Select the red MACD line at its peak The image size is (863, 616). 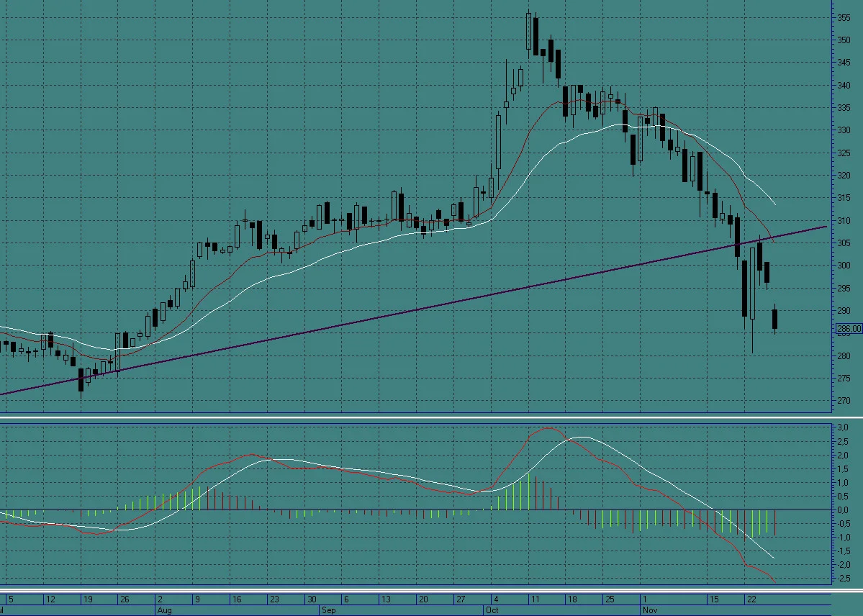[548, 427]
